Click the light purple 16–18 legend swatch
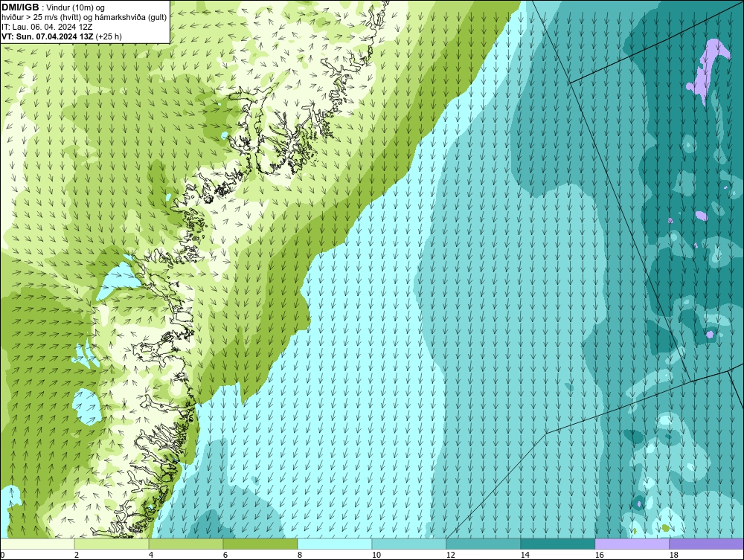 [632, 544]
